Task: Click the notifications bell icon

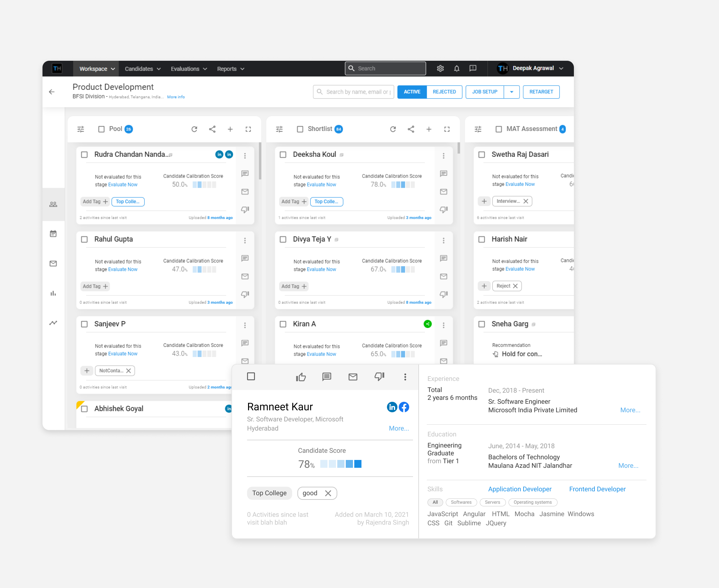Action: point(457,68)
